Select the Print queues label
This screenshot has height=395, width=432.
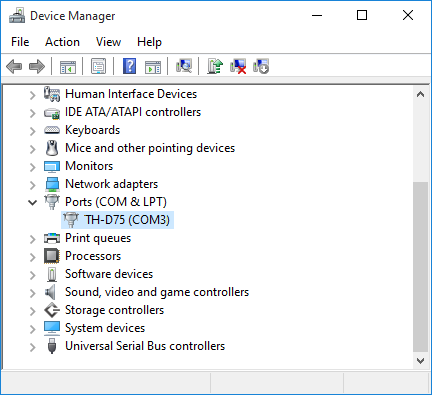[98, 238]
